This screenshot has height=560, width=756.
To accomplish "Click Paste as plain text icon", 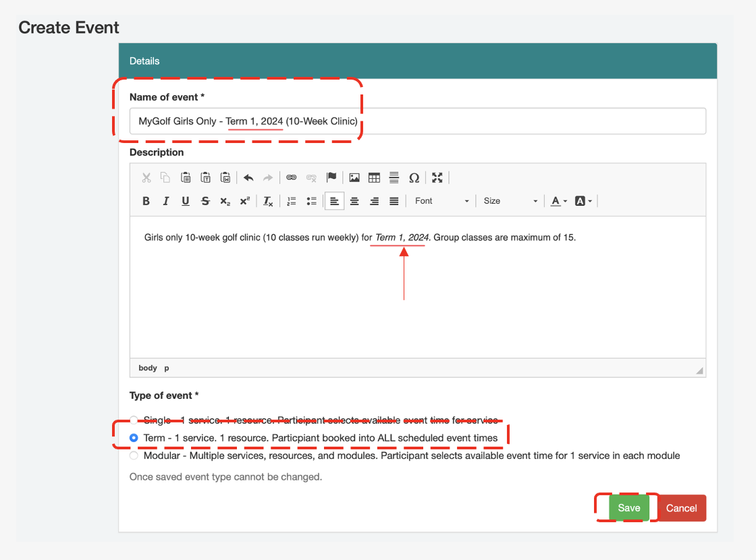I will [x=205, y=178].
